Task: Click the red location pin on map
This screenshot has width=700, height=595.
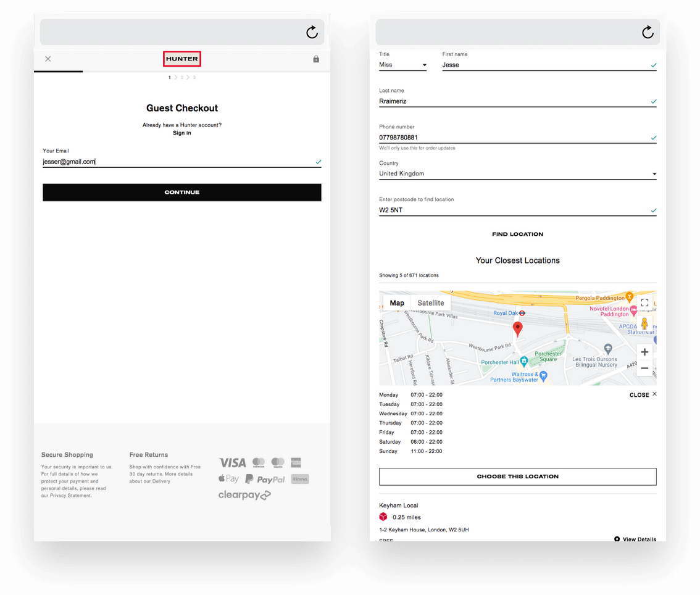Action: click(x=518, y=329)
